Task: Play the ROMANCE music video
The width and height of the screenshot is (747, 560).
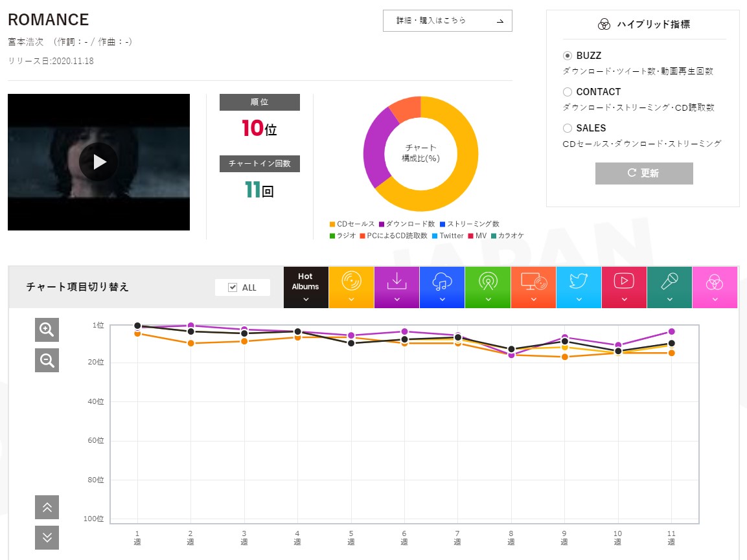Action: click(98, 162)
